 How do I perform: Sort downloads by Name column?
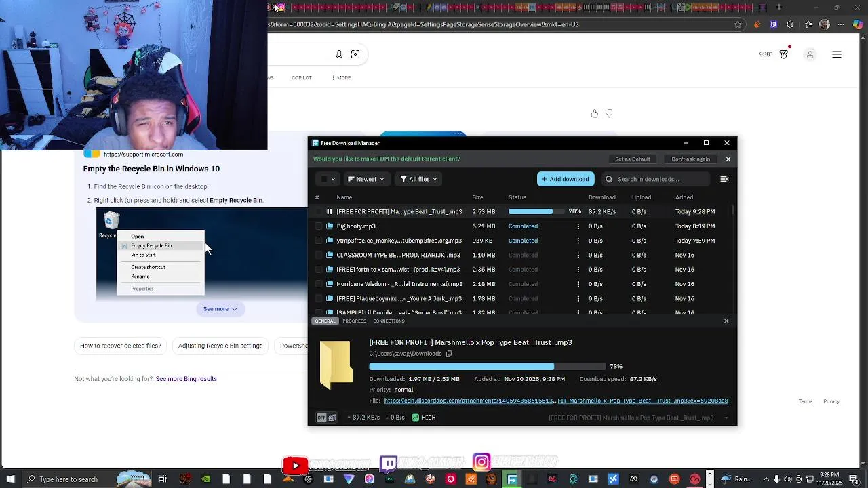(x=344, y=197)
